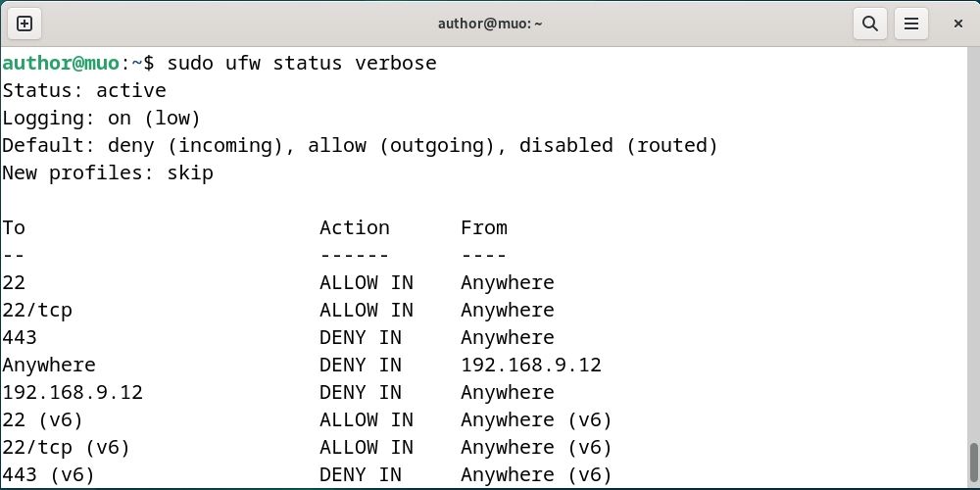This screenshot has width=980, height=490.
Task: Open a new terminal tab
Action: coord(24,23)
